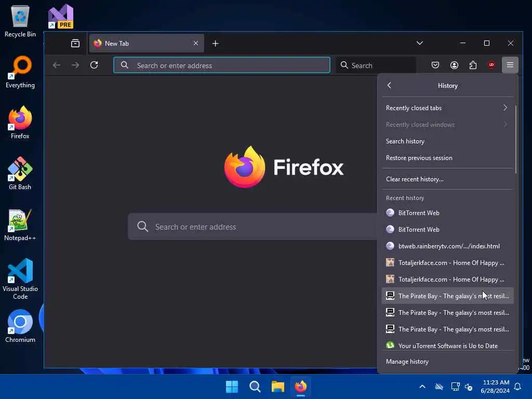Image resolution: width=532 pixels, height=399 pixels.
Task: Focus the URL address bar
Action: (221, 65)
